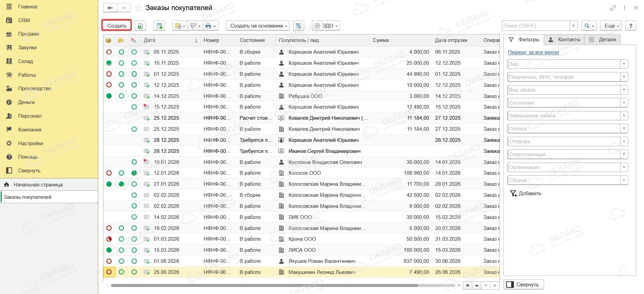Switch to the Контакты tab
This screenshot has height=294, width=644.
pos(564,40)
